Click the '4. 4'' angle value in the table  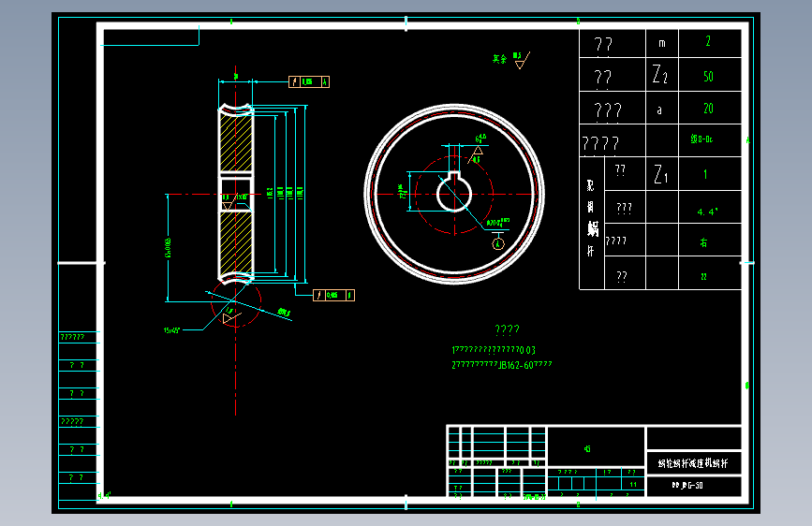click(707, 212)
